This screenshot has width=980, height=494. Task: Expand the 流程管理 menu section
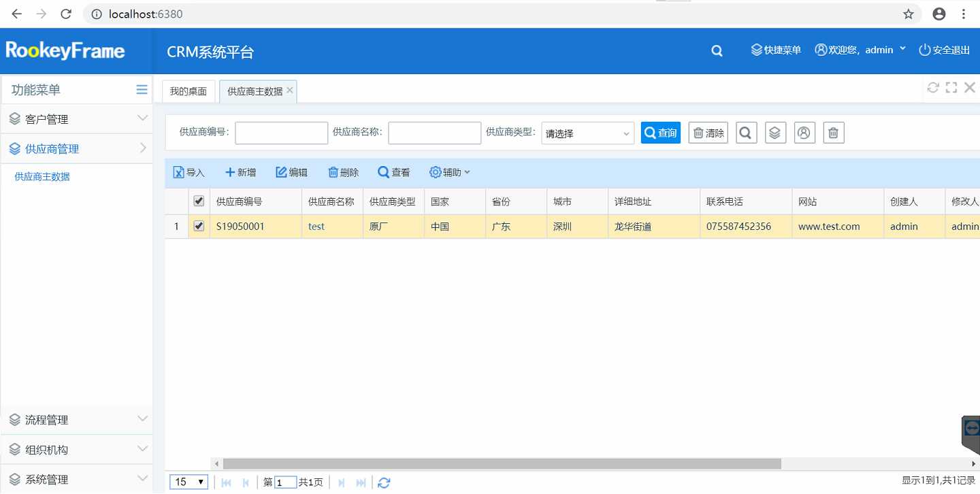point(76,420)
